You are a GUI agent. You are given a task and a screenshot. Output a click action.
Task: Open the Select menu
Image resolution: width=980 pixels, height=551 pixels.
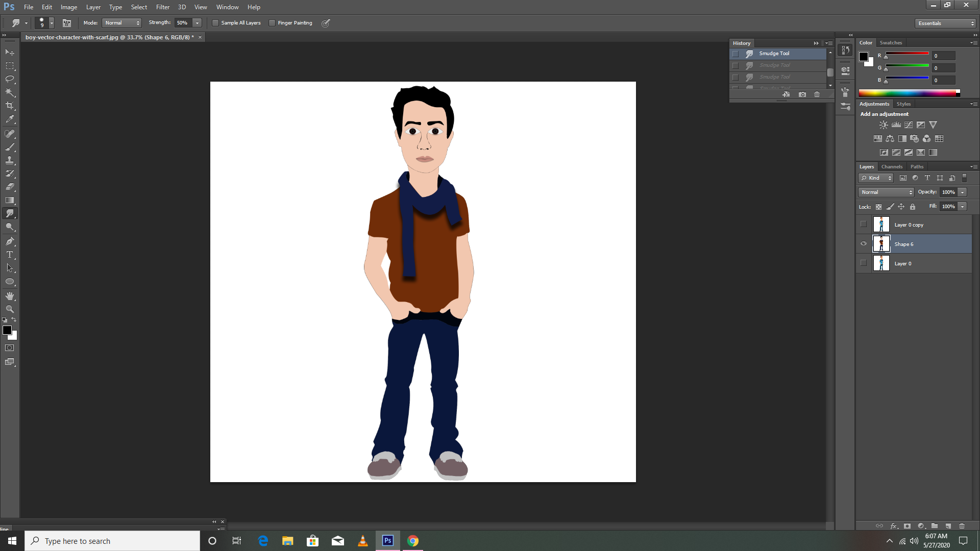pyautogui.click(x=139, y=7)
